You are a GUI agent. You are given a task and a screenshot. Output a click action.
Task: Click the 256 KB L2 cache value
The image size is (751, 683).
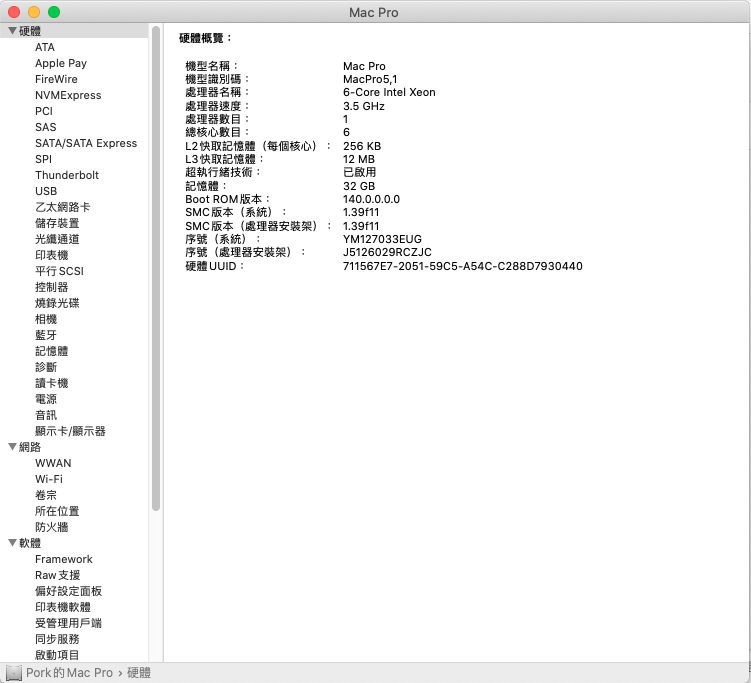coord(362,146)
